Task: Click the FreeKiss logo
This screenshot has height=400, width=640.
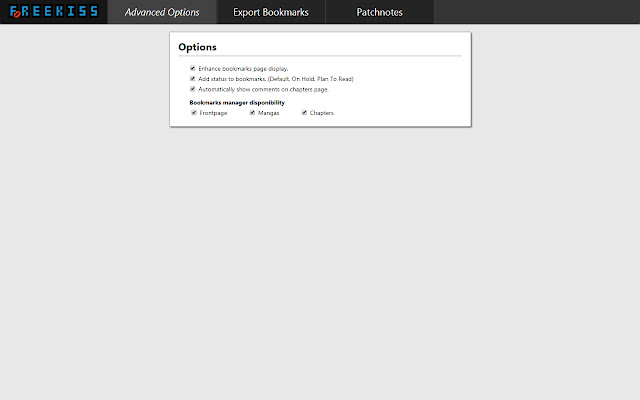Action: (53, 11)
